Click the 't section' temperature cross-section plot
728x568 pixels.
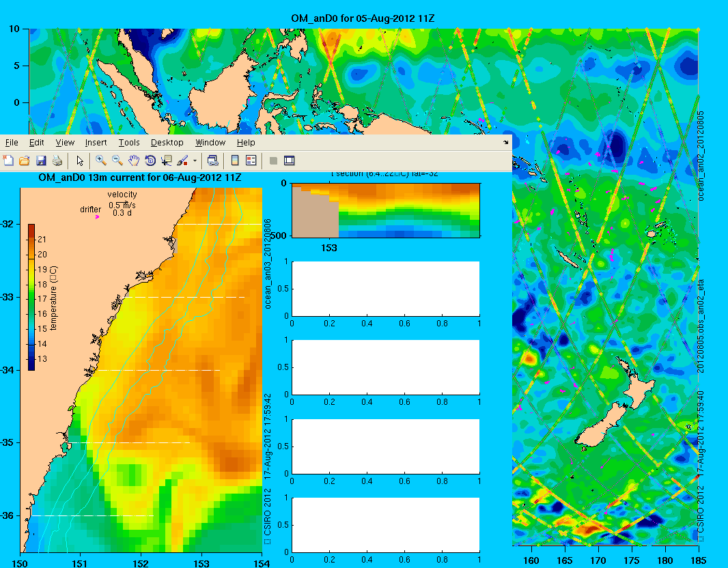pyautogui.click(x=386, y=210)
